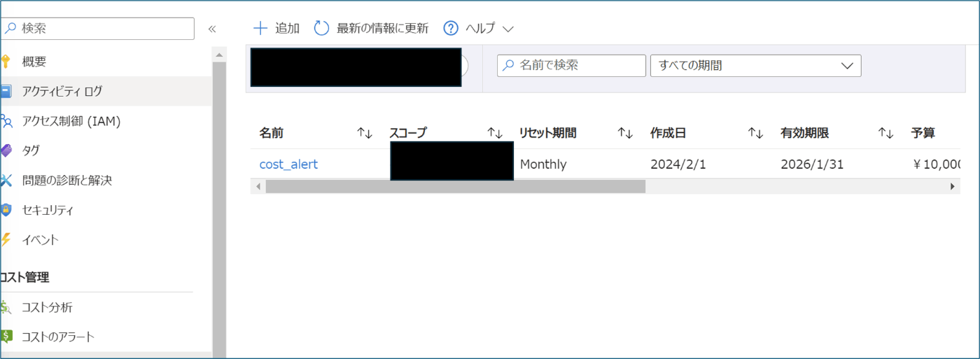Click the 2024/2/1 creation date cell
This screenshot has width=980, height=359.
pyautogui.click(x=678, y=164)
